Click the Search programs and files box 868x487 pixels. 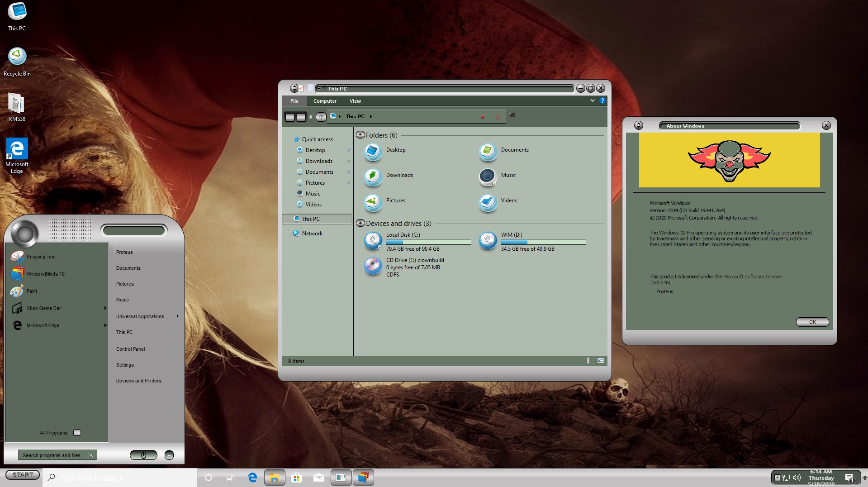coord(57,455)
